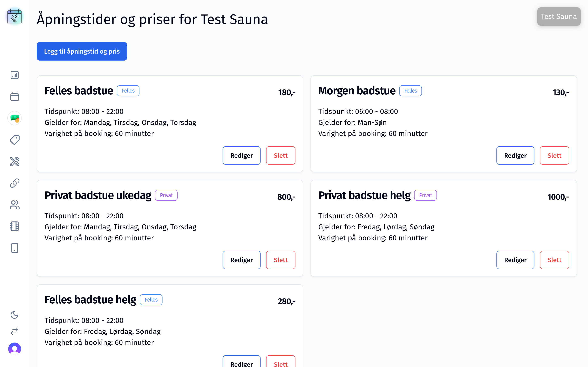The width and height of the screenshot is (588, 367).
Task: Click the 1000,- price on Privat badstue helg
Action: pyautogui.click(x=558, y=197)
